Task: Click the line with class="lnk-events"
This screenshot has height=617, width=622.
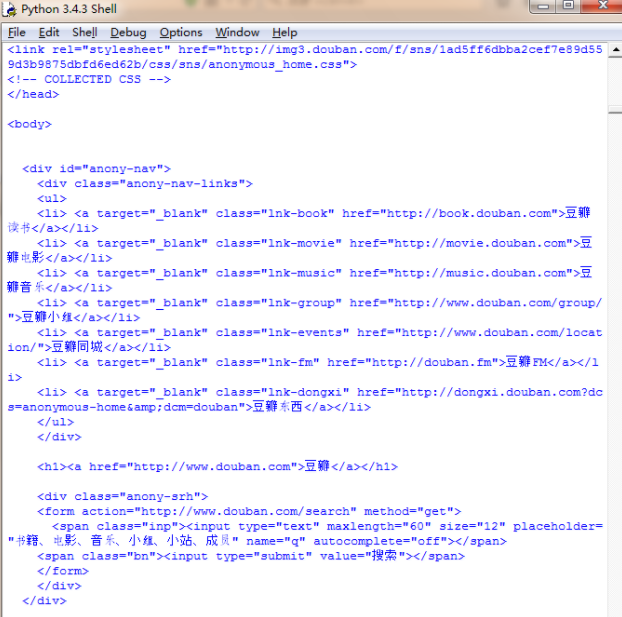Action: (320, 333)
